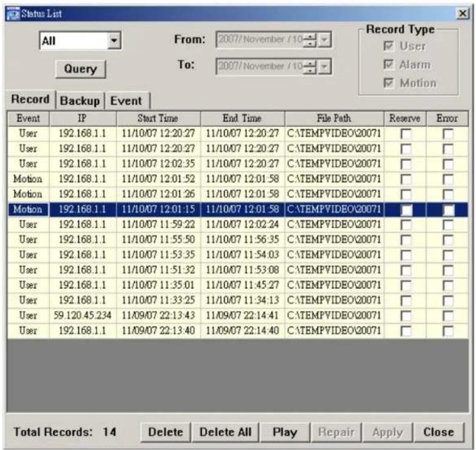Click the Delete All button
The image size is (476, 450).
pyautogui.click(x=226, y=432)
